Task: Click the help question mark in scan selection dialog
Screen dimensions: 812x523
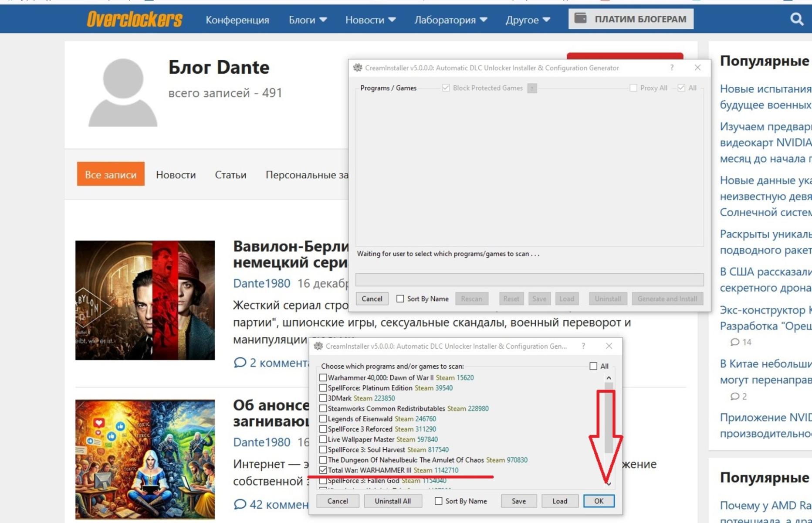Action: click(583, 346)
